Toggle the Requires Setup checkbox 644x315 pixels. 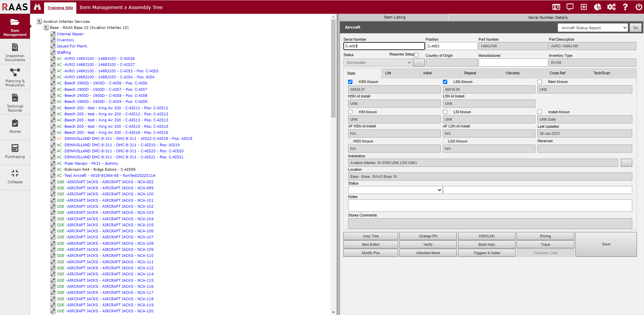click(x=417, y=55)
